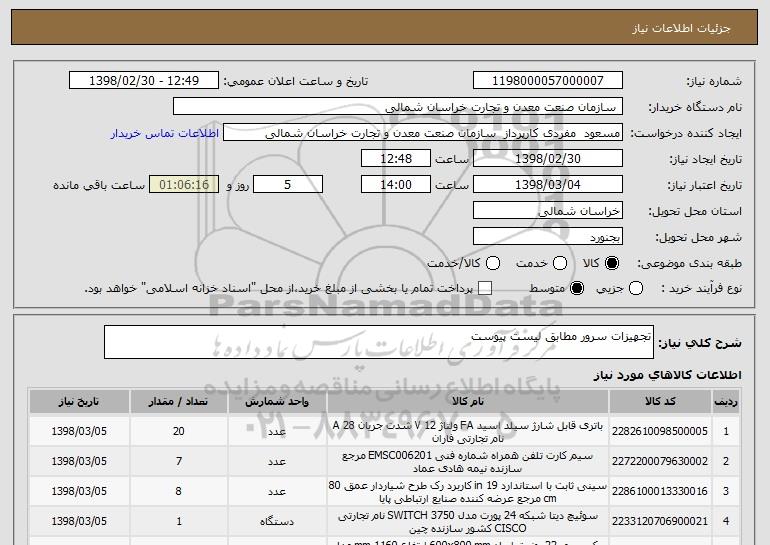Viewport: 770px width, 545px height.
Task: Click the need number field 1198000057000007
Action: (548, 81)
